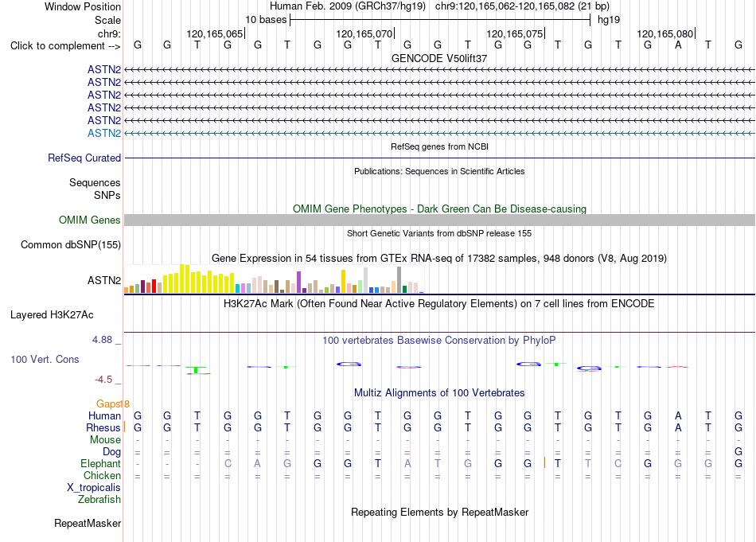Open the 'OMIM Gene Phenotypes' green title
The image size is (756, 542).
pos(439,209)
